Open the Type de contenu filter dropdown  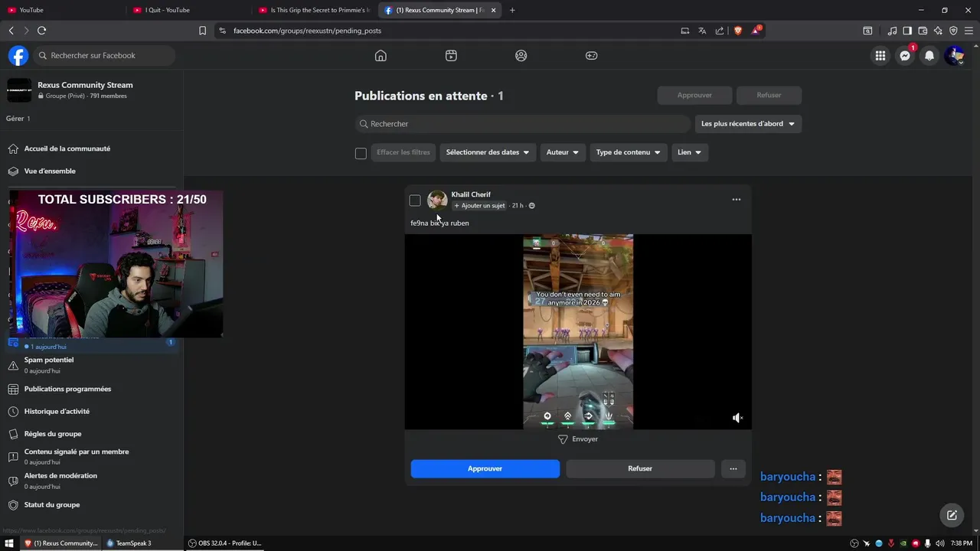(x=629, y=152)
